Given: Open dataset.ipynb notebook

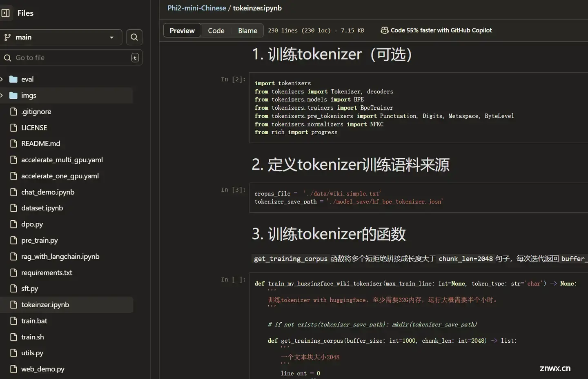Looking at the screenshot, I should pyautogui.click(x=42, y=208).
